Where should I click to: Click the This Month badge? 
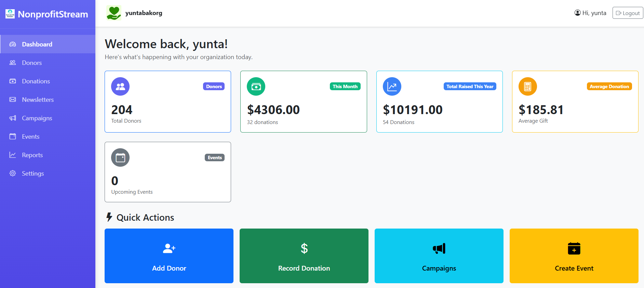coord(345,86)
